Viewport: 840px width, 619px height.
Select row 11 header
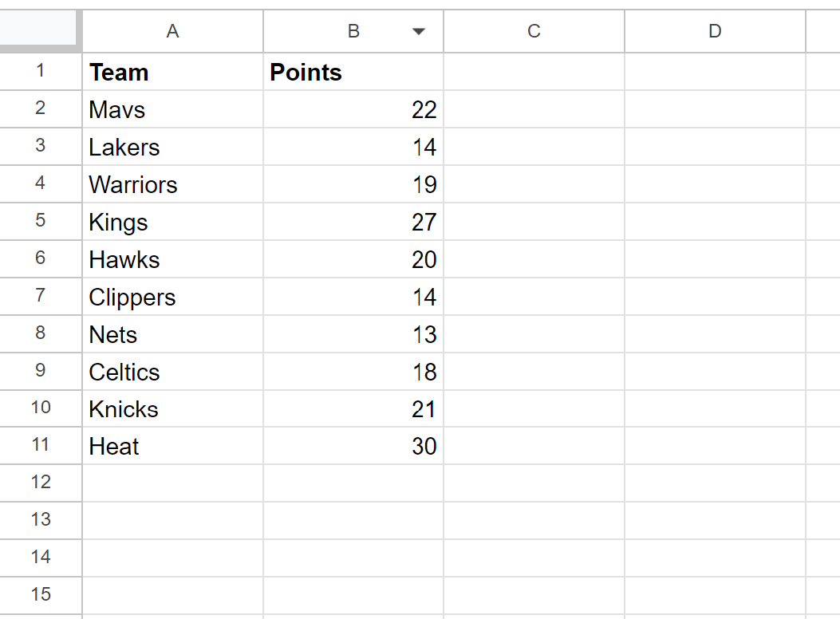pyautogui.click(x=41, y=446)
